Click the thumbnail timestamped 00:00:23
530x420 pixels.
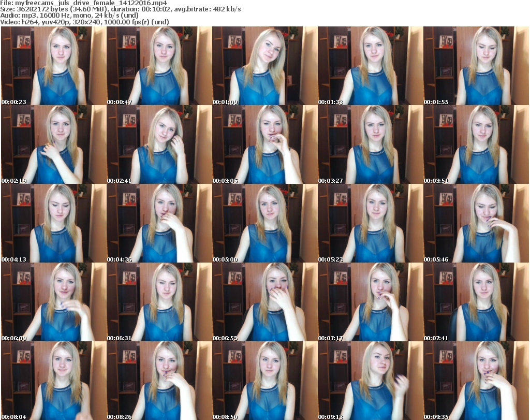tap(53, 66)
